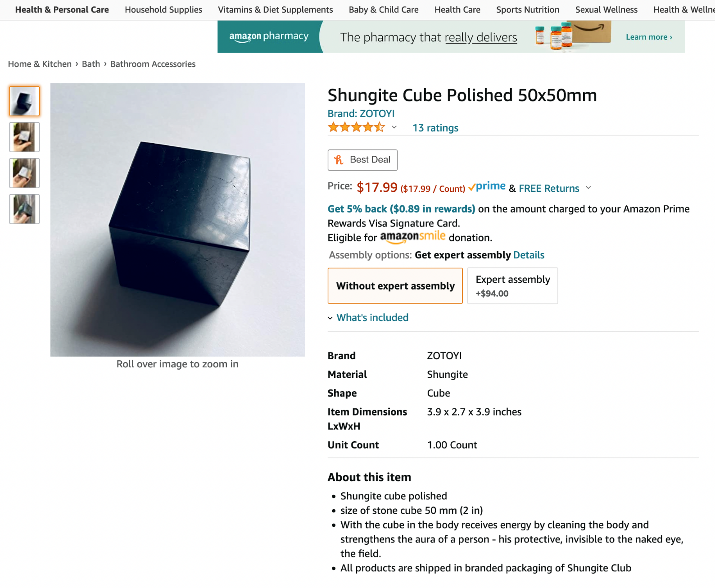The image size is (715, 588).
Task: Expand the star ratings dropdown chevron
Action: (394, 127)
